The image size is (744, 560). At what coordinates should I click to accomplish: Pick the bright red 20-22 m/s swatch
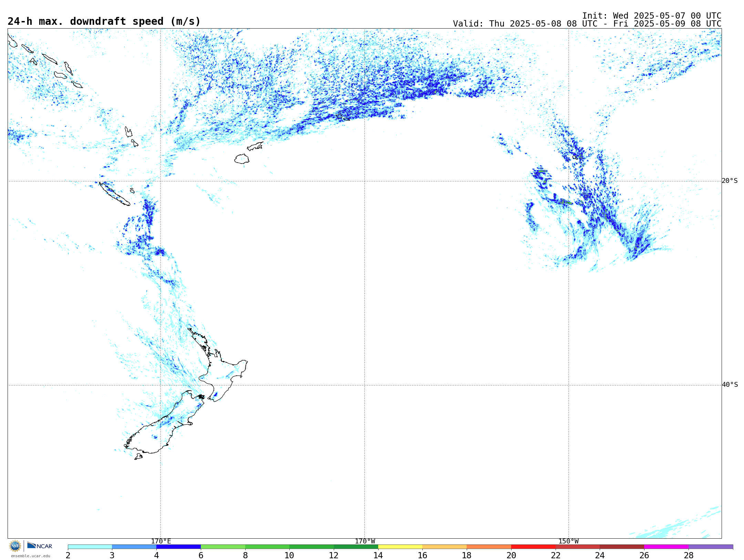[533, 547]
